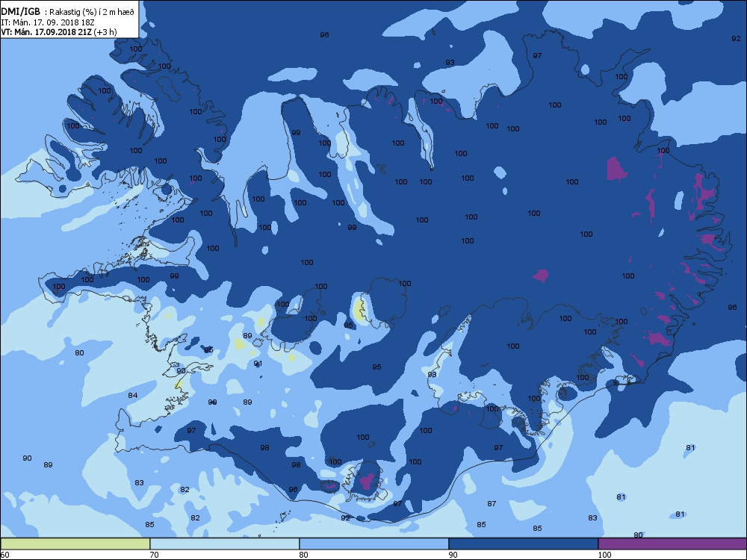Screen dimensions: 747x560
Task: Click the map humidity value '84'
Action: point(132,395)
